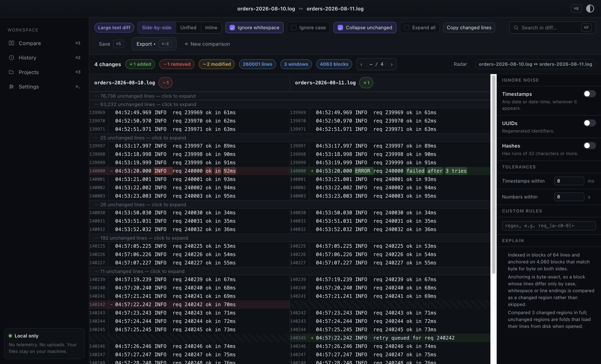The image size is (601, 364).
Task: Open Projects in the workspace sidebar
Action: tap(44, 72)
